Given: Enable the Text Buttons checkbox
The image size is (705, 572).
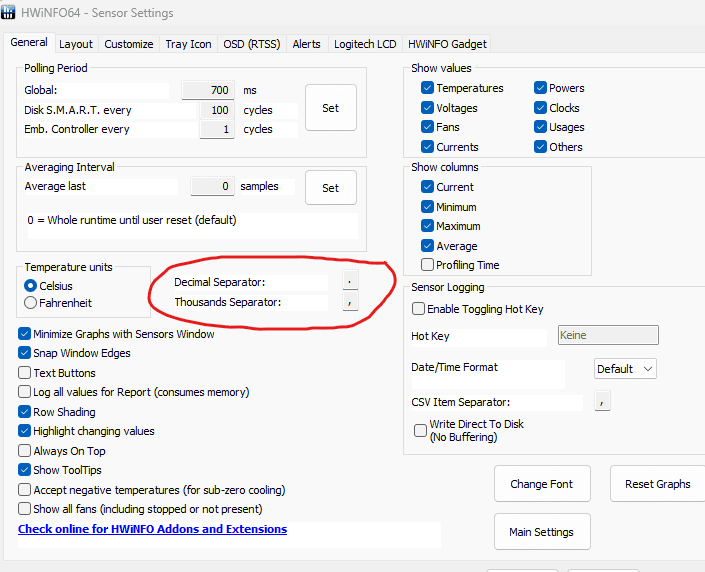Looking at the screenshot, I should click(x=24, y=373).
